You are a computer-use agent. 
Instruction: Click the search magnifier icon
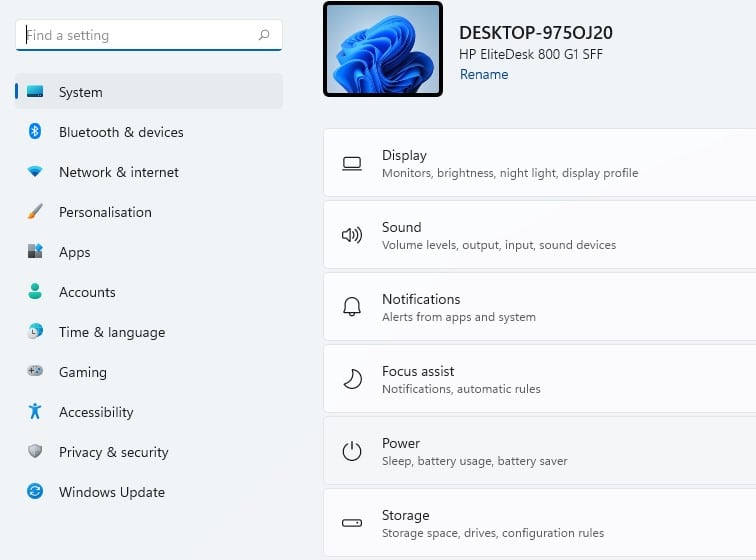264,35
